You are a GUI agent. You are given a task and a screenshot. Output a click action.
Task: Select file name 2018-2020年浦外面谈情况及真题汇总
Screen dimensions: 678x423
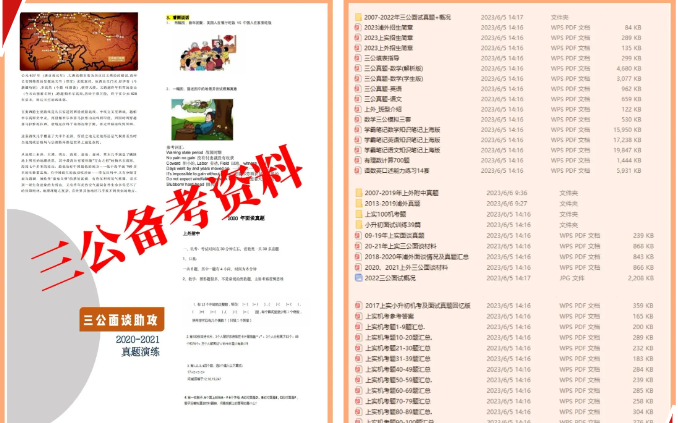click(417, 257)
